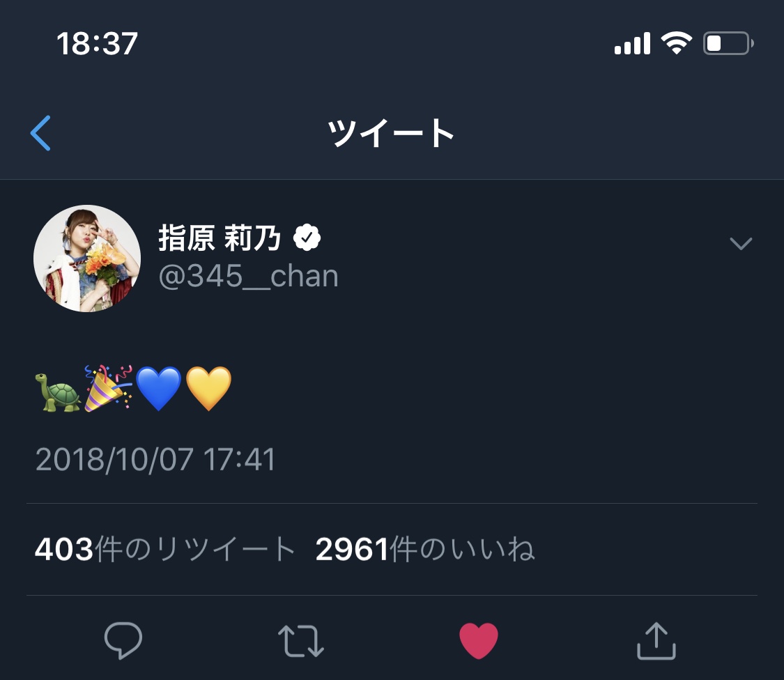Viewport: 784px width, 680px height.
Task: Tap the yellow heart emoji
Action: click(208, 389)
